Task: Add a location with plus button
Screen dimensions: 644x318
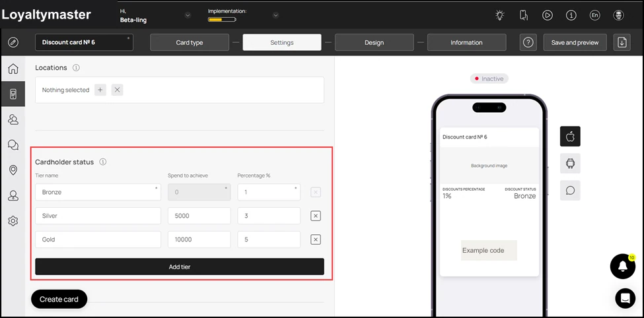Action: (100, 90)
